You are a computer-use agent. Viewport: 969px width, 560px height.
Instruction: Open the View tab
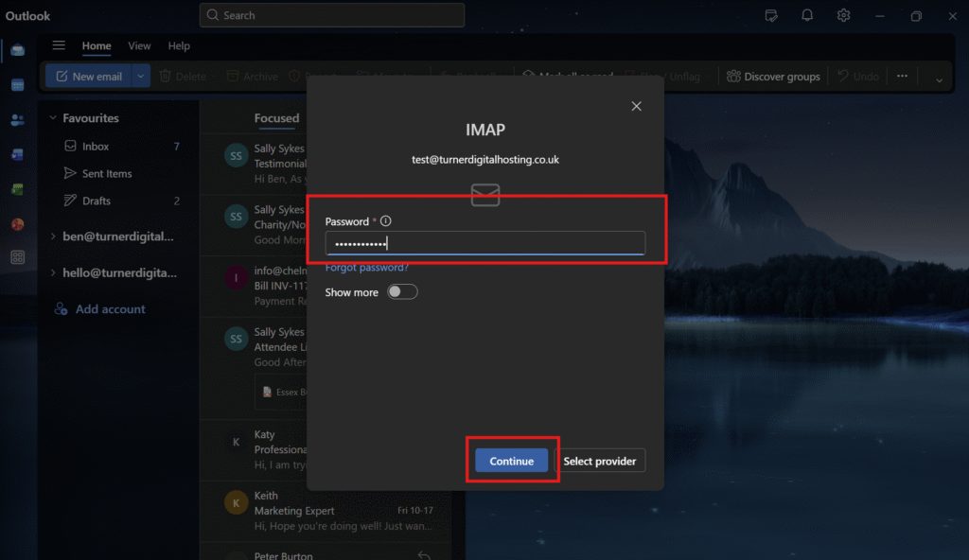139,45
